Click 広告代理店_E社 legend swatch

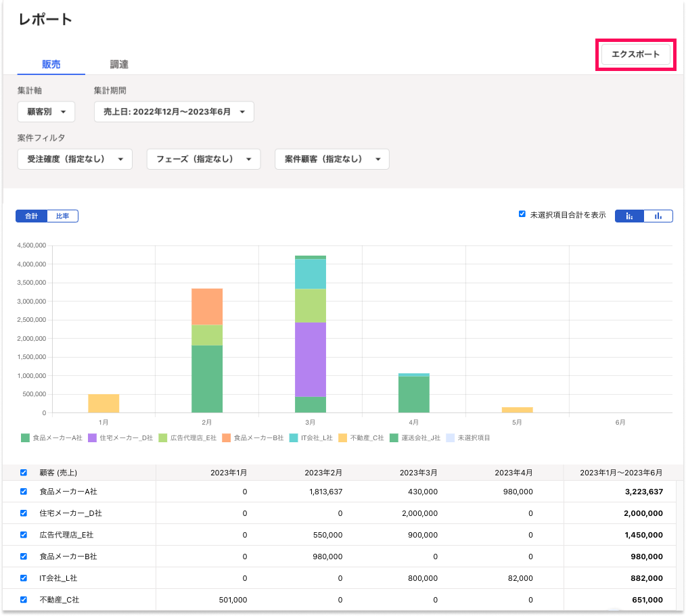tap(163, 437)
